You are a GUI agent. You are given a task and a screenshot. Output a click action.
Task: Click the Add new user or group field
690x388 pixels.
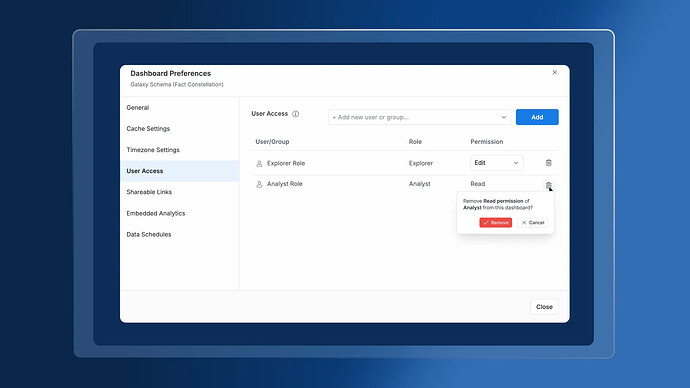420,117
